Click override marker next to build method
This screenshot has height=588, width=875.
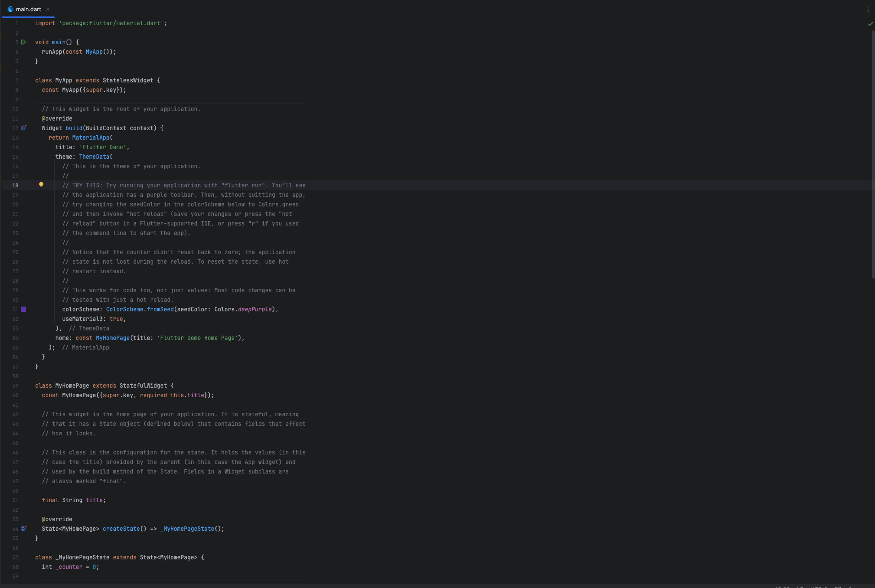[x=24, y=128]
